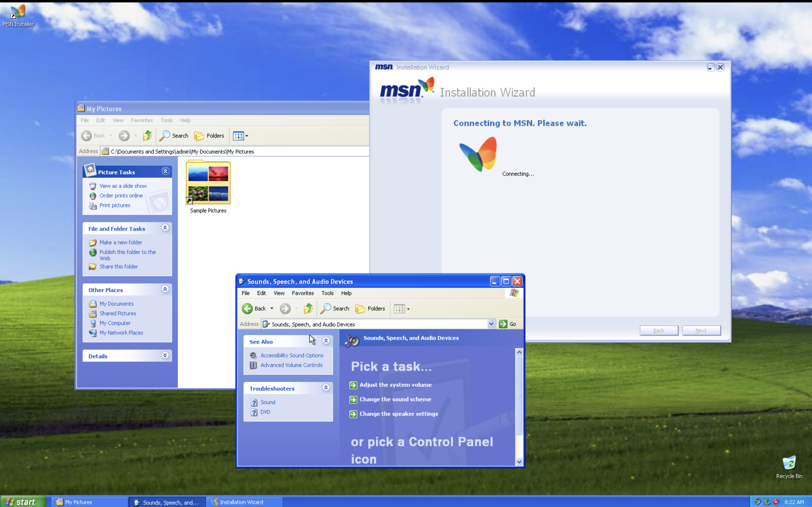Click the Start button on taskbar
This screenshot has width=812, height=507.
(22, 502)
